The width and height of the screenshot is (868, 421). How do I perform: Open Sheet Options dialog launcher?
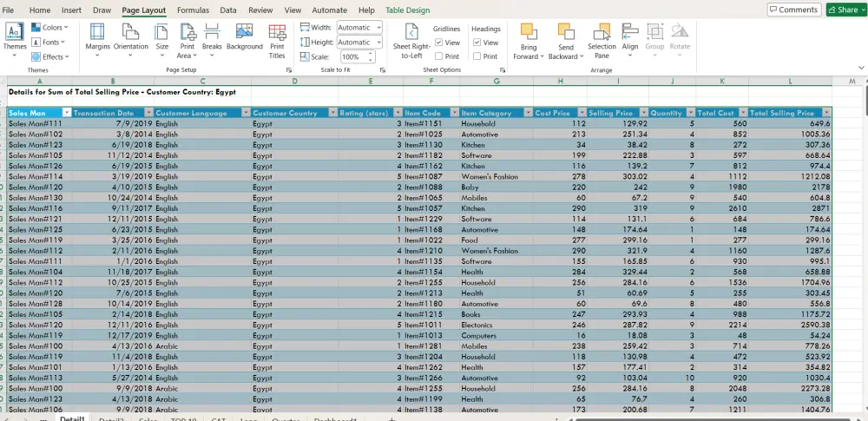(502, 70)
